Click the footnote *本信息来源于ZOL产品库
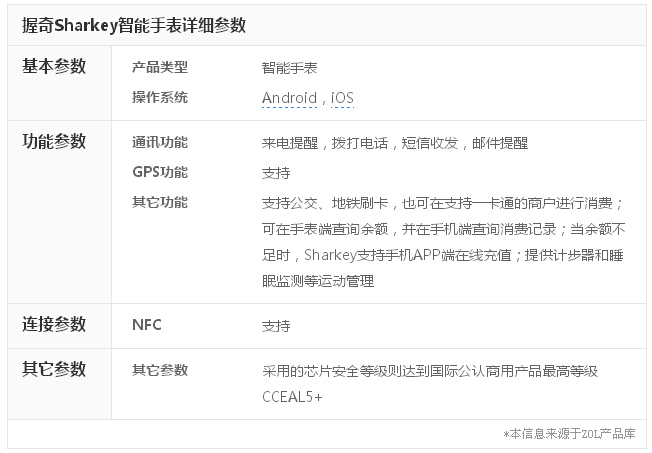The width and height of the screenshot is (652, 453). pyautogui.click(x=569, y=434)
